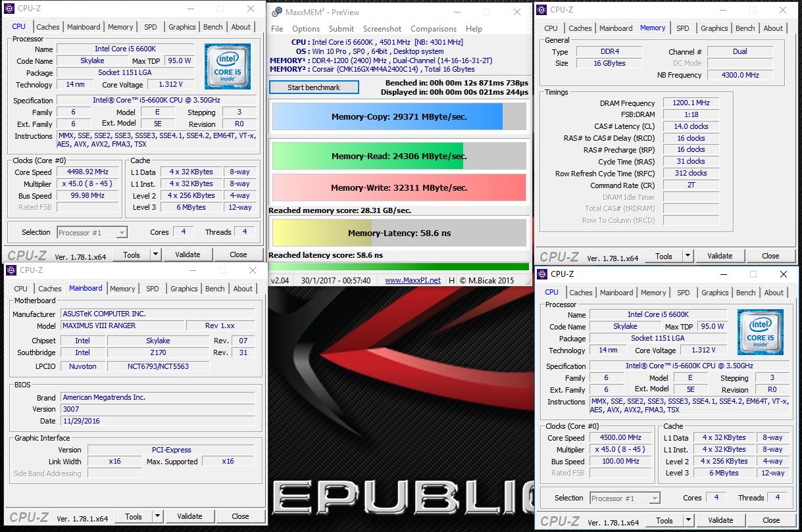
Task: Click the Command Rate value 2T
Action: [x=690, y=185]
